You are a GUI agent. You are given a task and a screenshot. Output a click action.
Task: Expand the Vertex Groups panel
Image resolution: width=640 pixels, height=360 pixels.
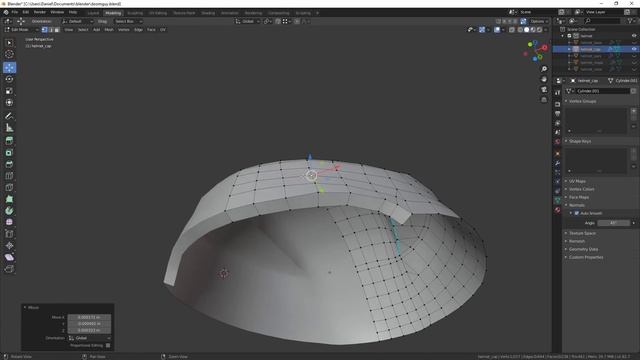pyautogui.click(x=582, y=101)
